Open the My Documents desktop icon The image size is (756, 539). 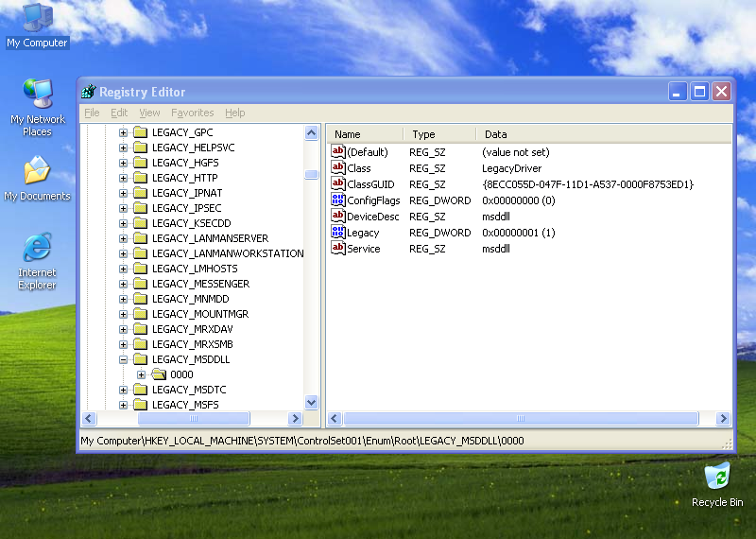point(37,178)
